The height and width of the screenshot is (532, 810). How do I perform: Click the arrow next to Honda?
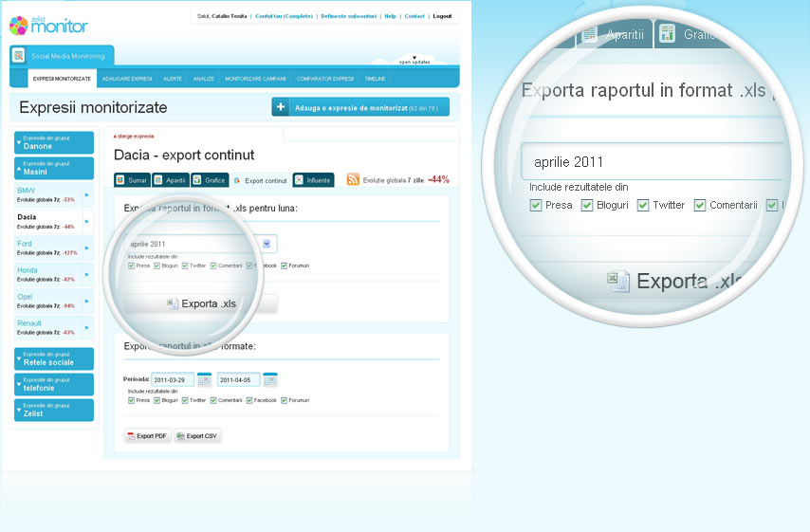(87, 274)
